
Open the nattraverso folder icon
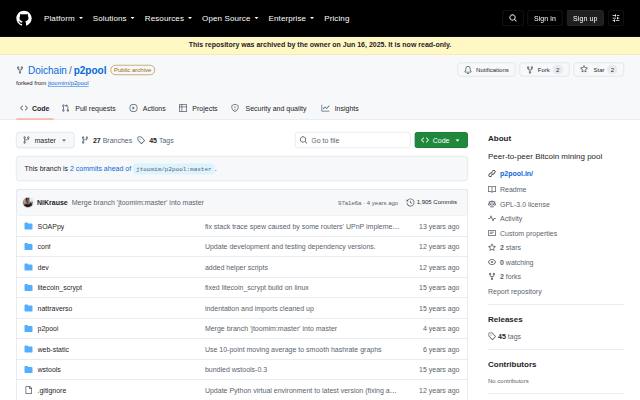[28, 308]
